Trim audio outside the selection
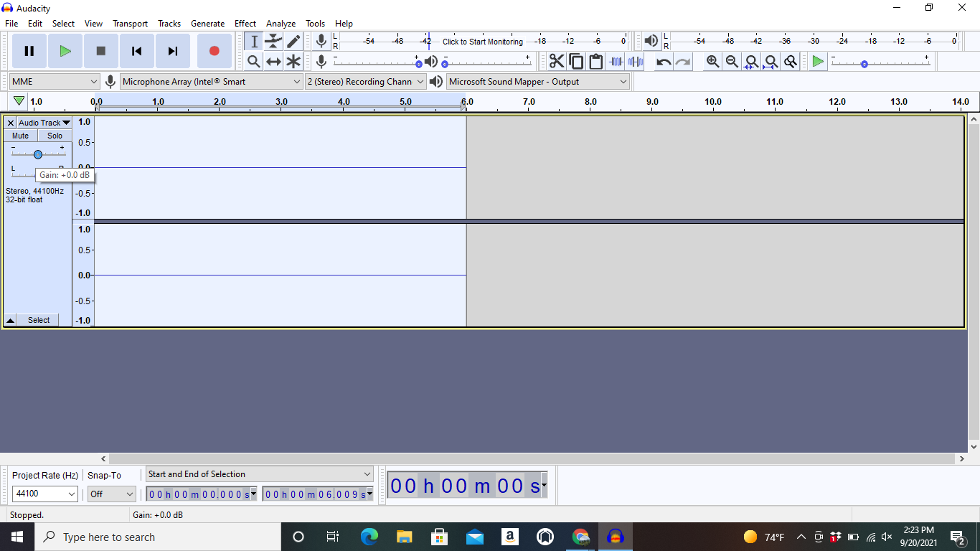Screen dimensions: 980x551 [x=616, y=61]
